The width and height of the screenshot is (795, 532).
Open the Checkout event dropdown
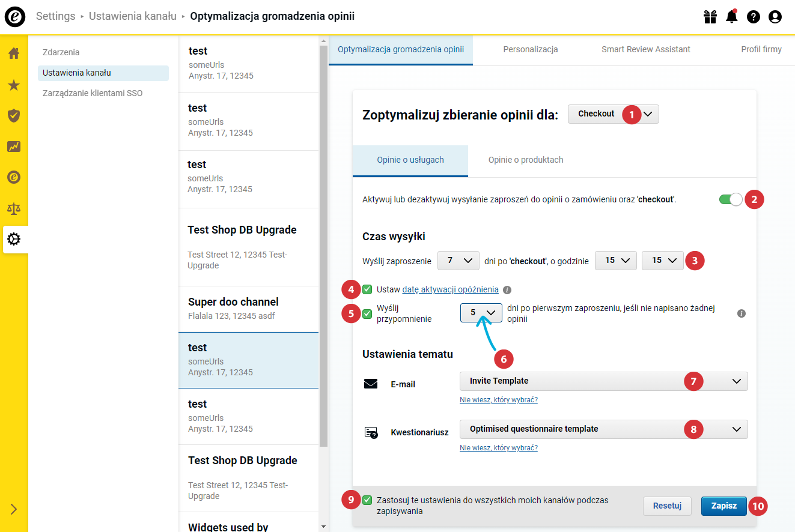613,114
